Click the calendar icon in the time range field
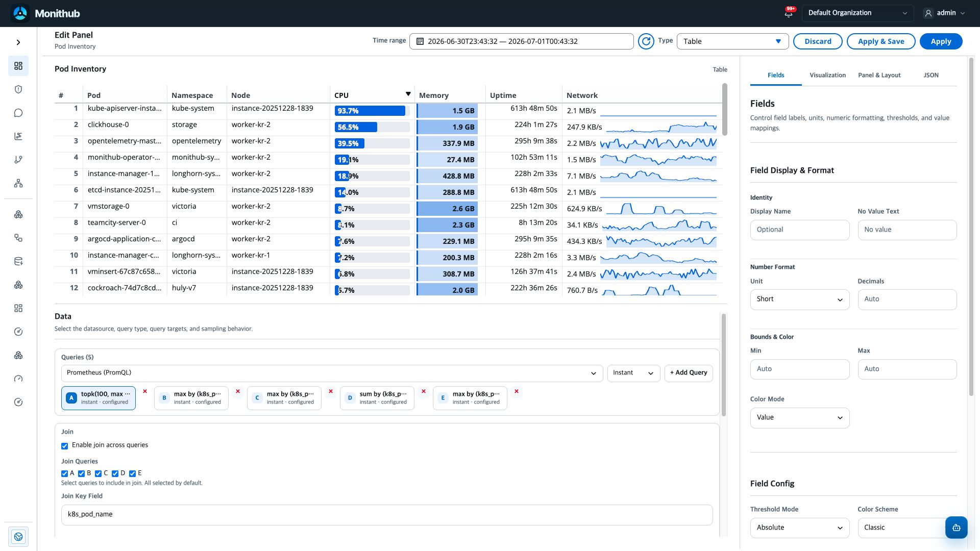980x551 pixels. [420, 41]
